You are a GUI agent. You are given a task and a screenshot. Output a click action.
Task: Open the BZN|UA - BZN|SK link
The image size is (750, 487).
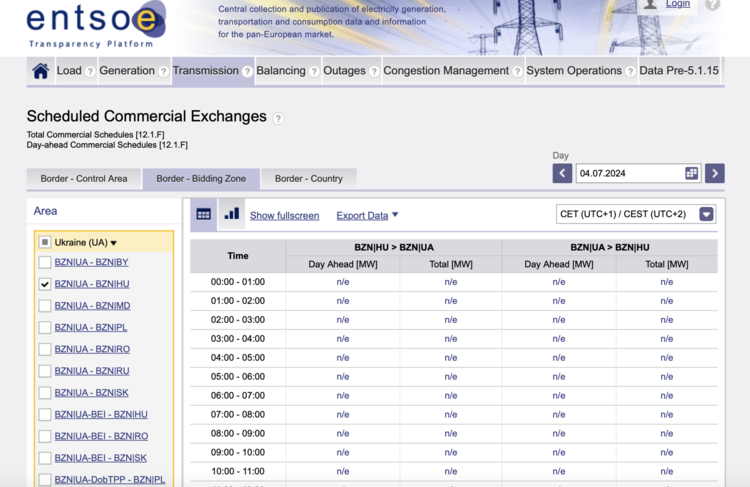point(91,393)
